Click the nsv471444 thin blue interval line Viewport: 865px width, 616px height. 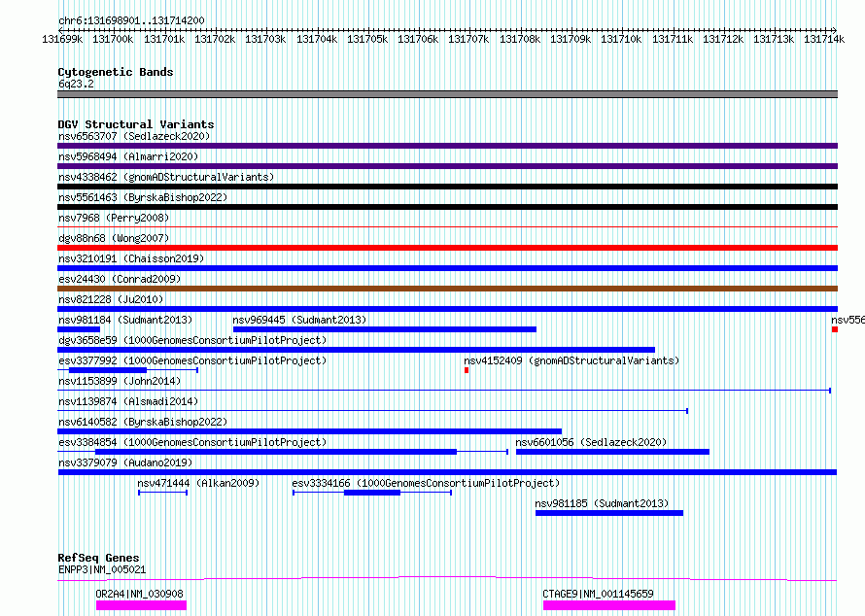(162, 493)
